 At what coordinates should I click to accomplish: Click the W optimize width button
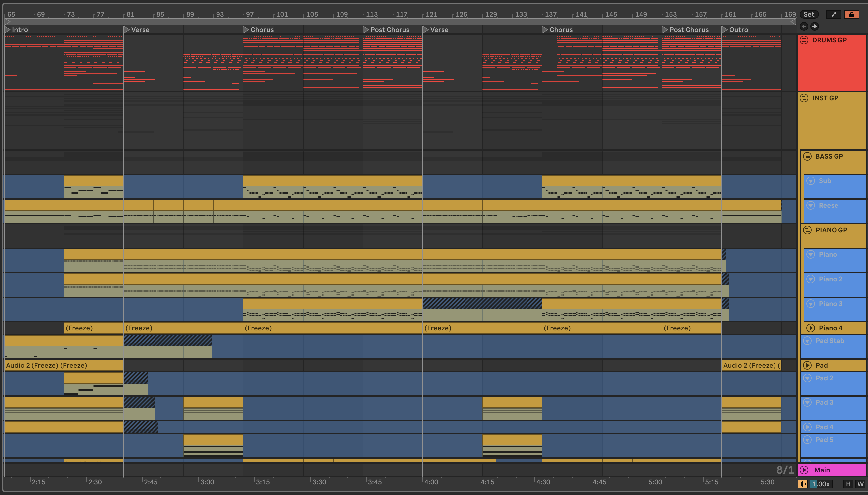click(860, 484)
